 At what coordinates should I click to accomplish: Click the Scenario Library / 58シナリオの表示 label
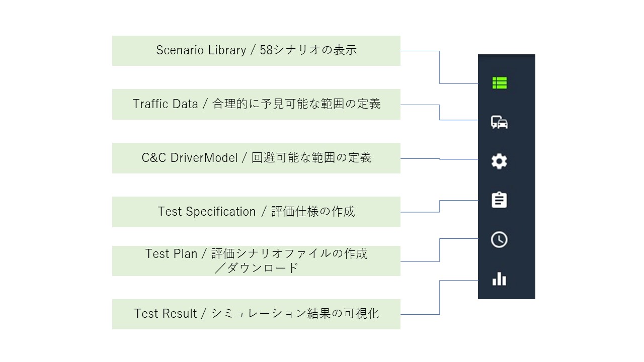coord(256,50)
